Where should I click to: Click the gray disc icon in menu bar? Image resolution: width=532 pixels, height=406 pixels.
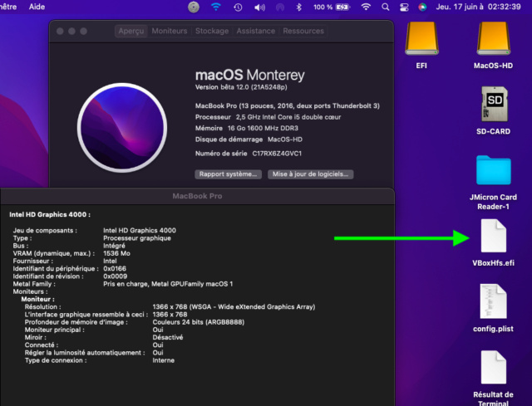(x=194, y=7)
